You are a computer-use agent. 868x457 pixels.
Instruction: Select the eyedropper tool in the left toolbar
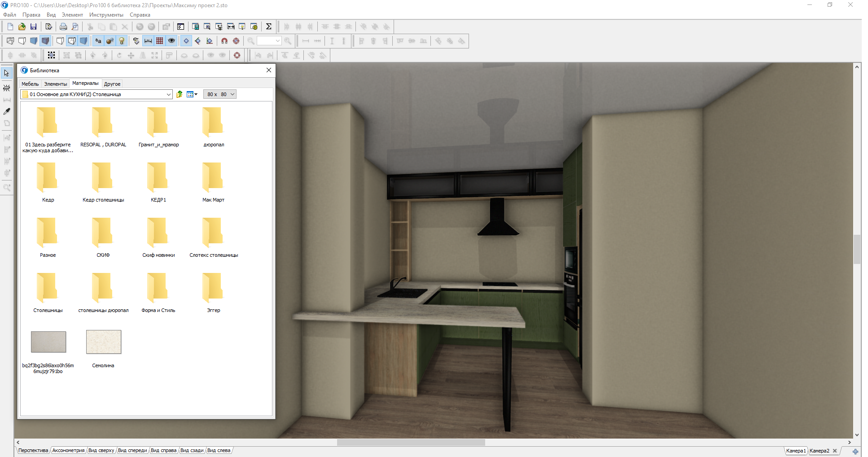click(7, 111)
